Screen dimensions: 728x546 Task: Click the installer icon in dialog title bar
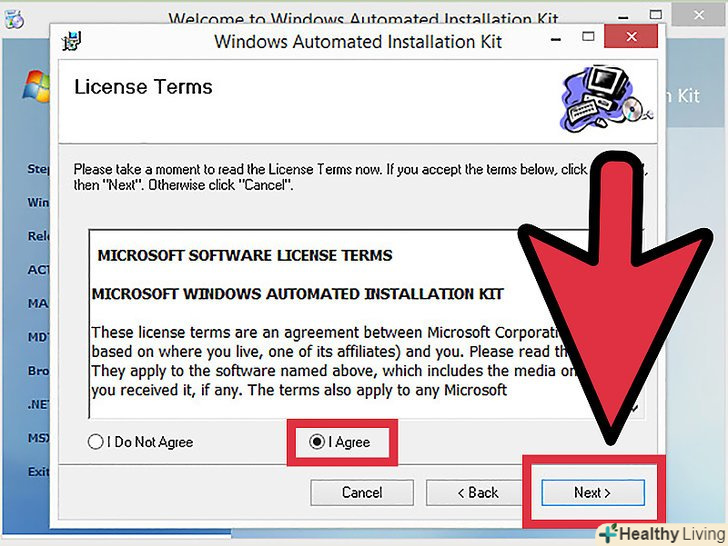[x=72, y=41]
